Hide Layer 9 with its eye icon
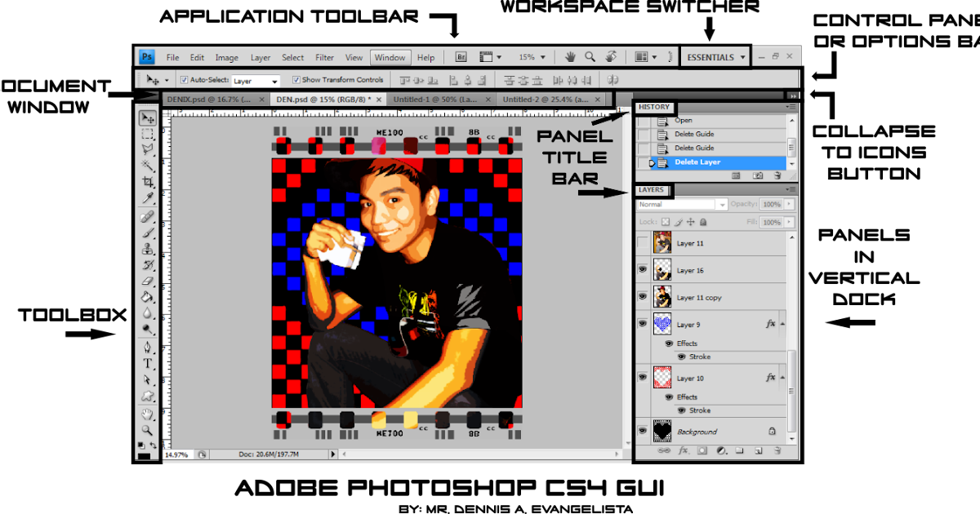This screenshot has width=980, height=514. (643, 324)
